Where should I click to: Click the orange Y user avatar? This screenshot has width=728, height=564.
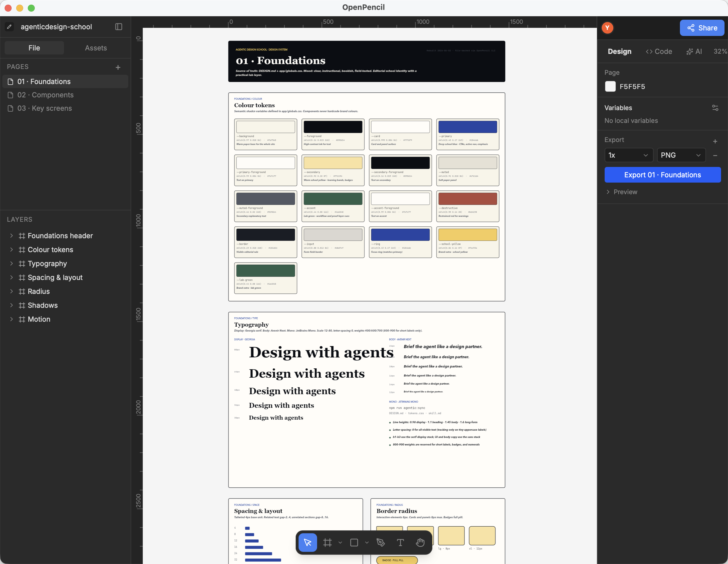tap(607, 28)
